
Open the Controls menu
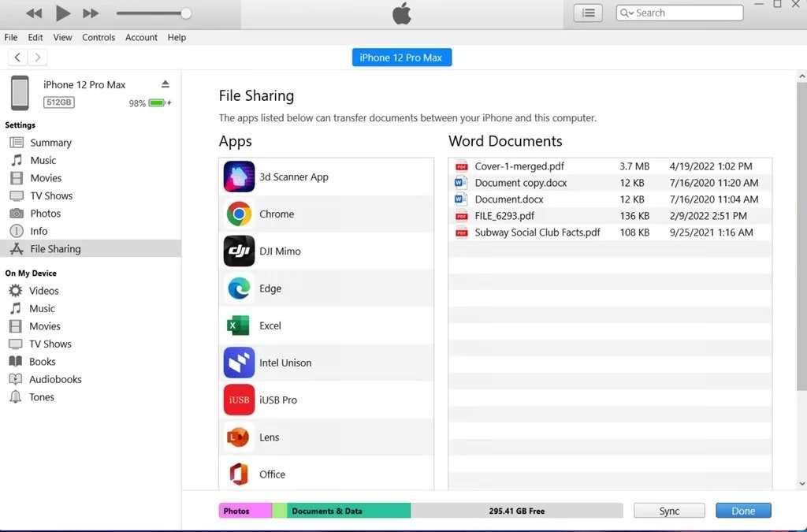tap(99, 37)
